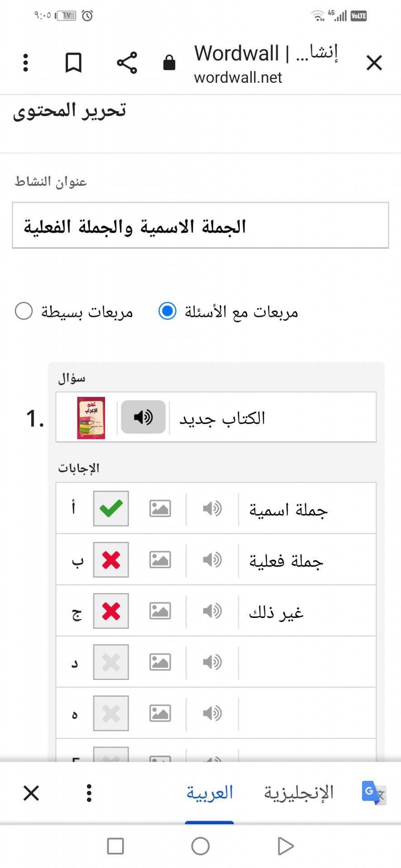Image resolution: width=401 pixels, height=868 pixels.
Task: Bookmark this Wordwall page
Action: tap(73, 62)
